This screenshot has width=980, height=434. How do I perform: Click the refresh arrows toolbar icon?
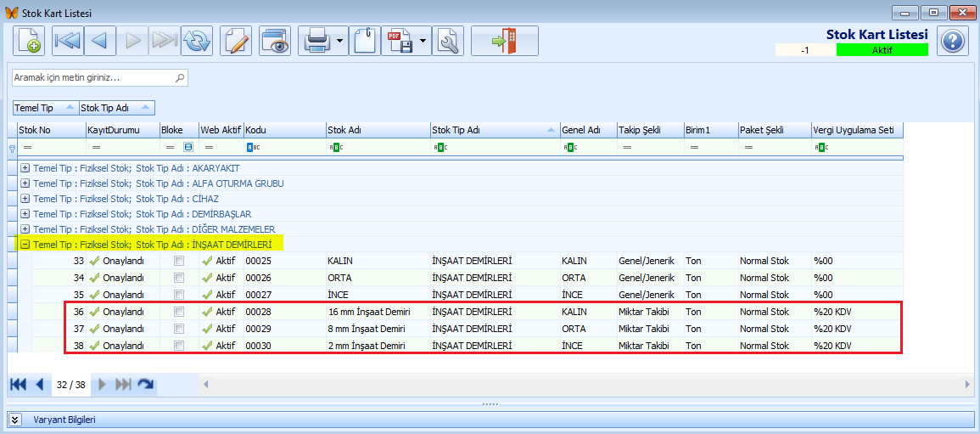pos(198,42)
